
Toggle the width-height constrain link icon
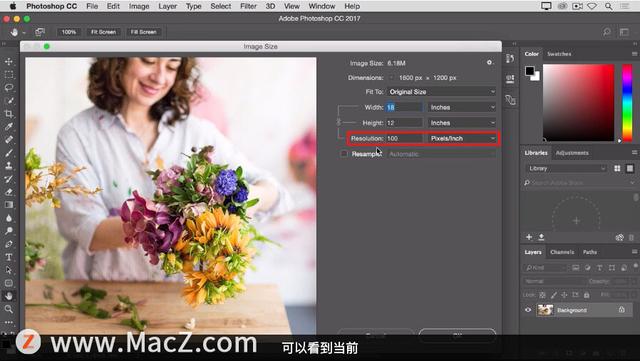(338, 122)
